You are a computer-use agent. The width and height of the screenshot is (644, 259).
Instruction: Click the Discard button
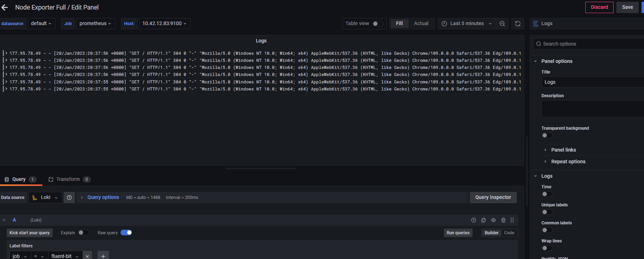click(599, 7)
